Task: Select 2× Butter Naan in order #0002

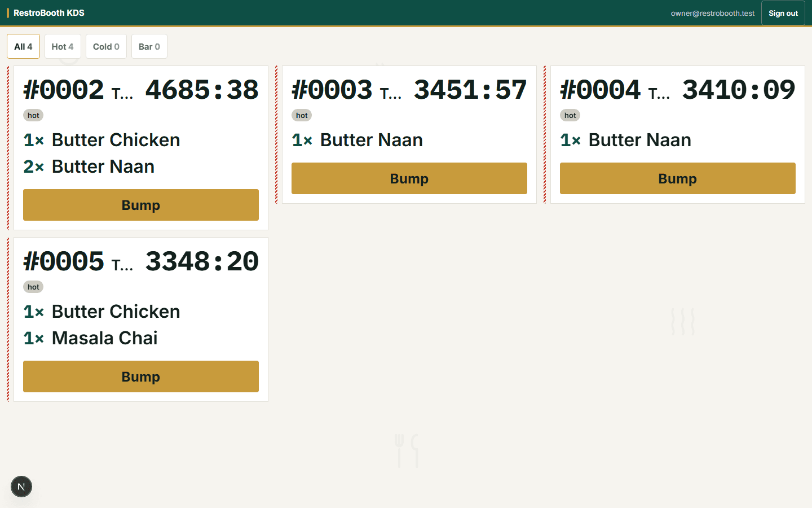Action: (89, 167)
